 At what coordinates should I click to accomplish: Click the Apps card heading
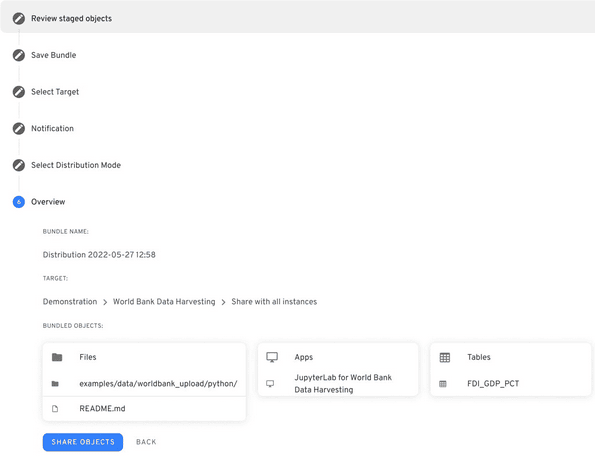(x=304, y=357)
